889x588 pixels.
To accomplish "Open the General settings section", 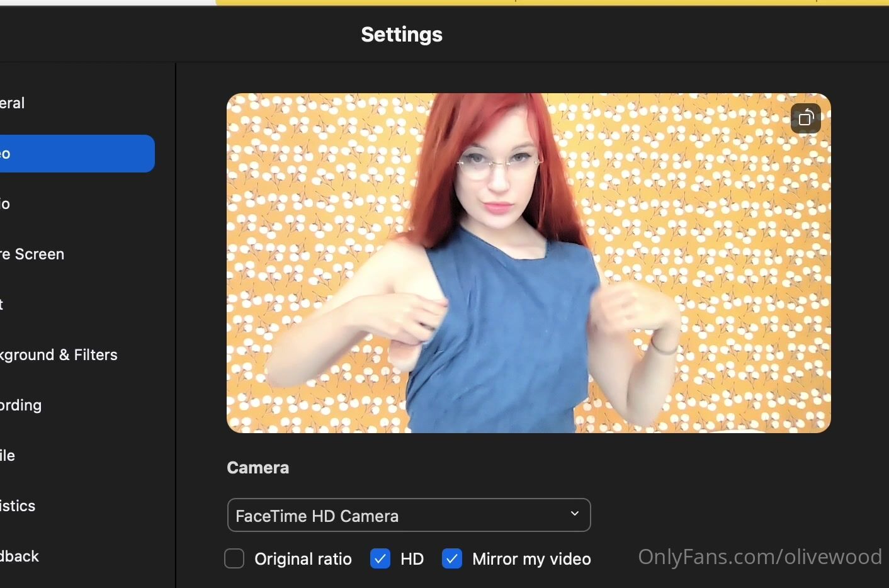I will click(x=13, y=103).
